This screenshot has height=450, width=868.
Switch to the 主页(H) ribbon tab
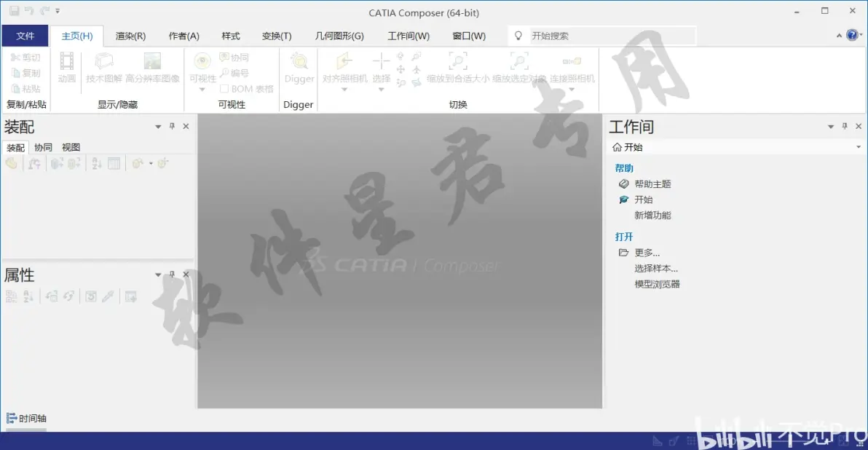[77, 36]
